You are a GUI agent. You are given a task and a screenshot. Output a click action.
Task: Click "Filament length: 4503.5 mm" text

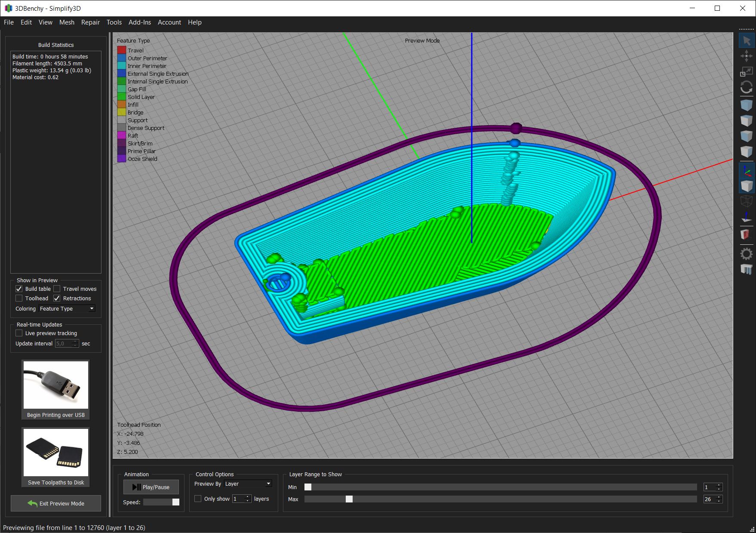47,63
